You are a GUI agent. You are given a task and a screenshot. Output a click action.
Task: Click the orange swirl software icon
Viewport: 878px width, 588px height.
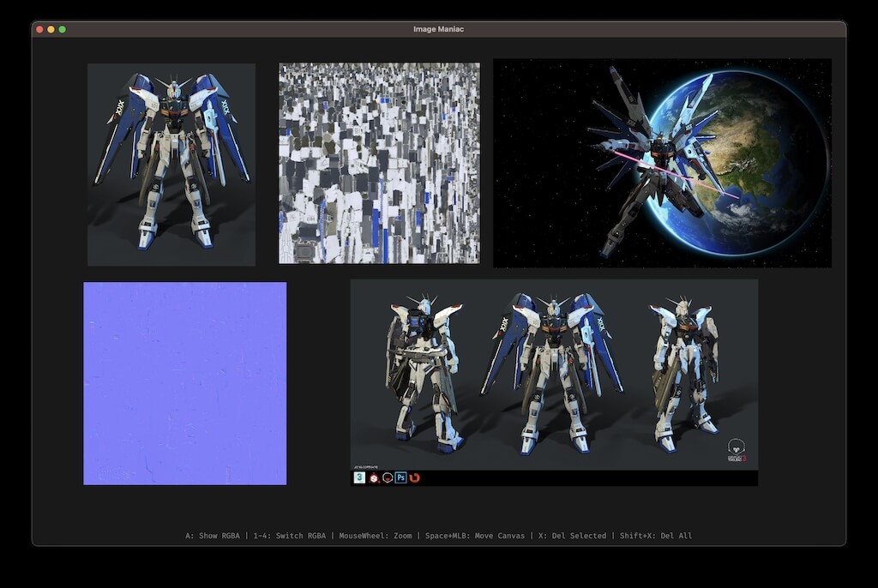(415, 477)
